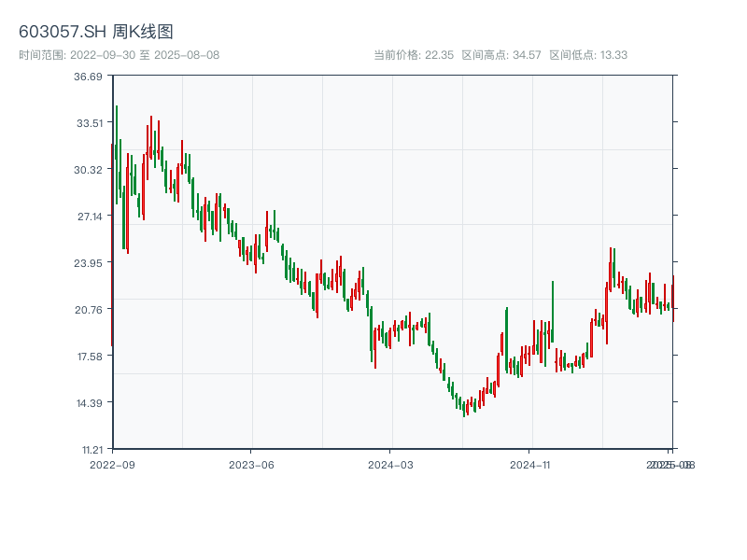Click the 时间范围 date range text
The image size is (747, 560).
point(119,55)
